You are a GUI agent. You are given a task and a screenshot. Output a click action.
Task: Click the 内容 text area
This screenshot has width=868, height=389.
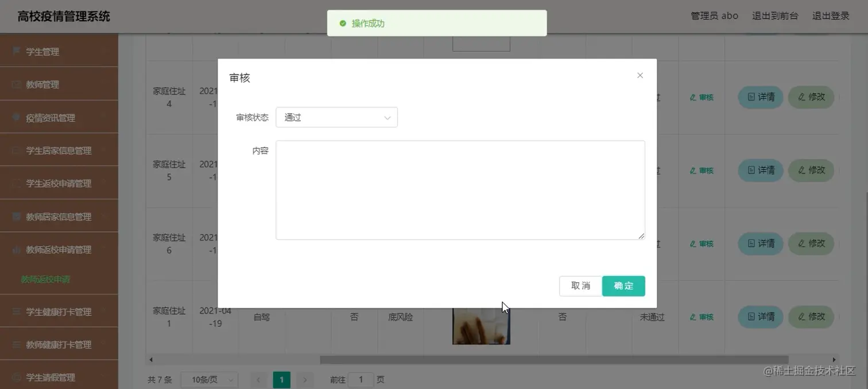point(459,189)
